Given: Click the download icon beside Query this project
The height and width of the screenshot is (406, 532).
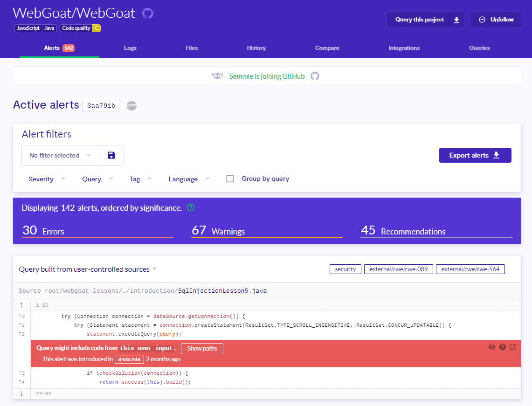Looking at the screenshot, I should 456,20.
